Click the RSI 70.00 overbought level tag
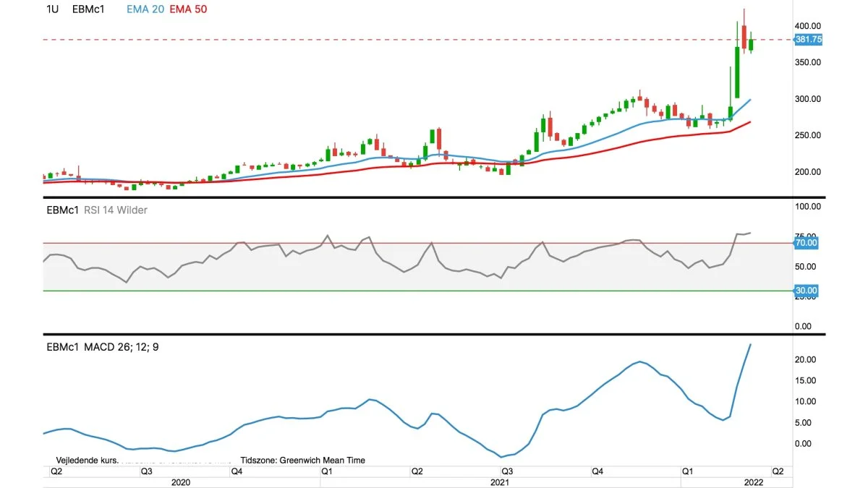The image size is (868, 488). [806, 244]
